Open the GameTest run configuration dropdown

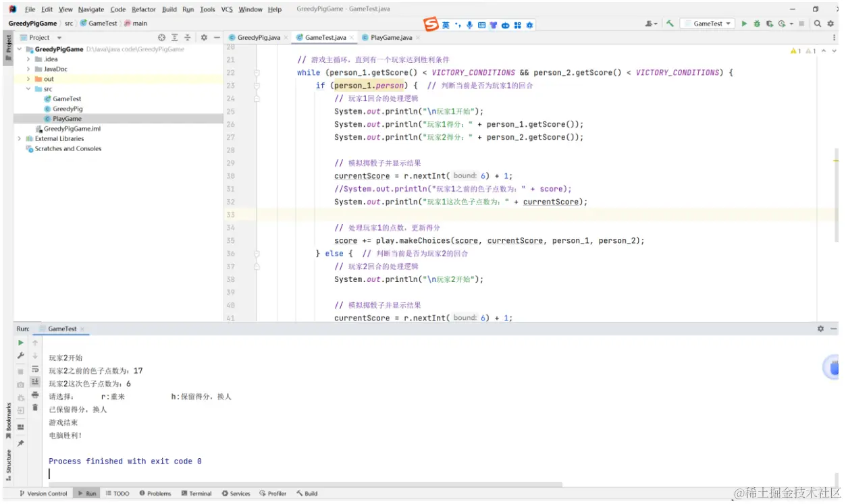[x=708, y=24]
